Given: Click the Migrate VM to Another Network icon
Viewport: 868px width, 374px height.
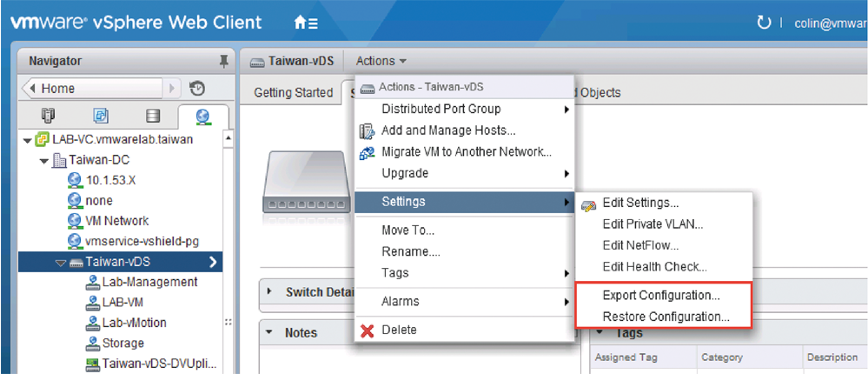Looking at the screenshot, I should tap(367, 152).
